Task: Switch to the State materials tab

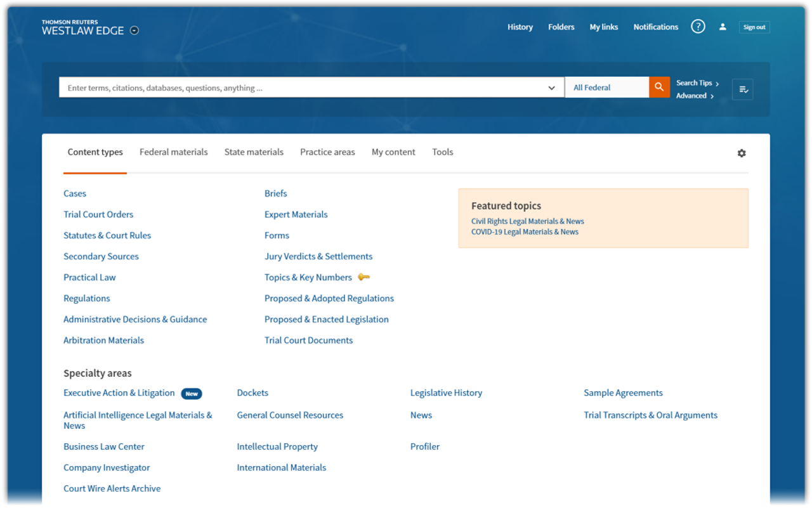Action: (x=254, y=152)
